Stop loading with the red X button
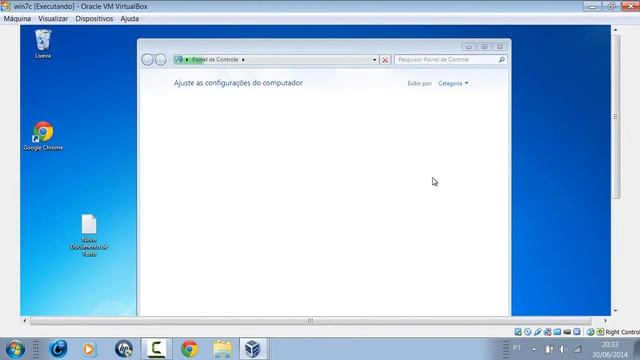 click(385, 60)
